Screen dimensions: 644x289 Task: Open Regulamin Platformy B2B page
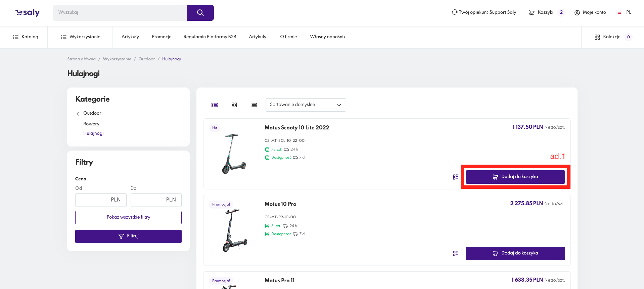tap(210, 37)
